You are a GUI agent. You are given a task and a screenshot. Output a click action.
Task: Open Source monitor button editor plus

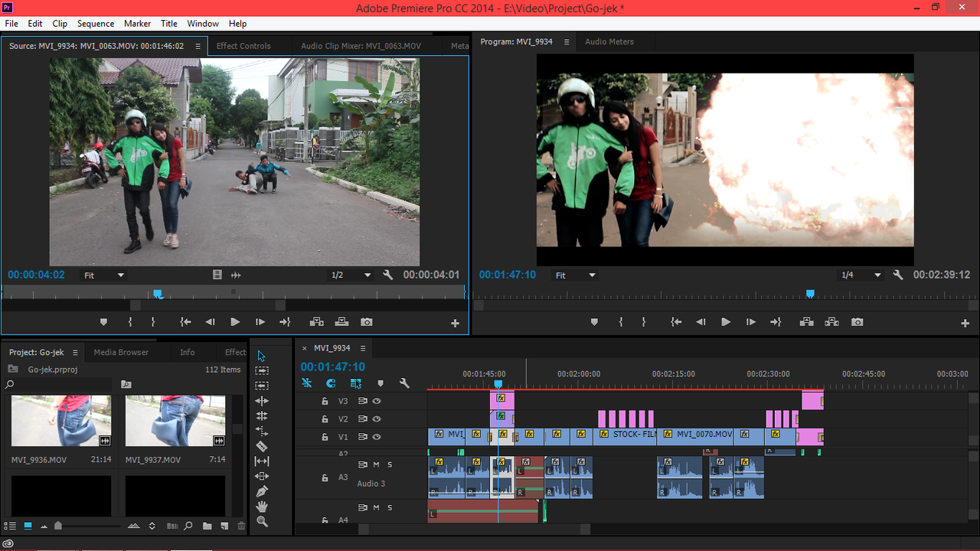[455, 323]
